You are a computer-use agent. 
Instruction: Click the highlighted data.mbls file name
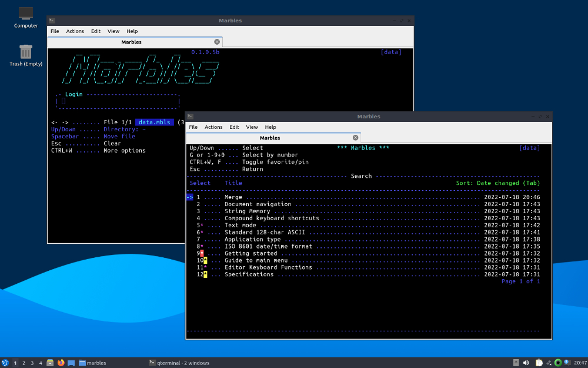pyautogui.click(x=155, y=122)
